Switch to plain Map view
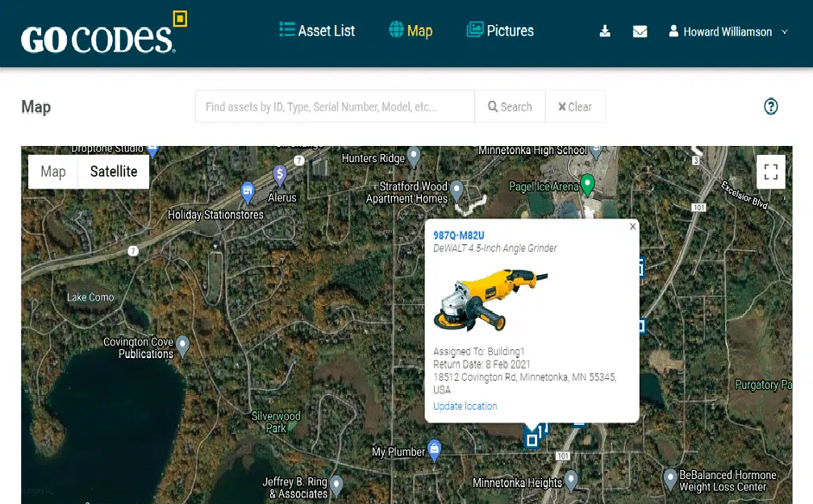Screen dimensions: 813x504 click(53, 172)
